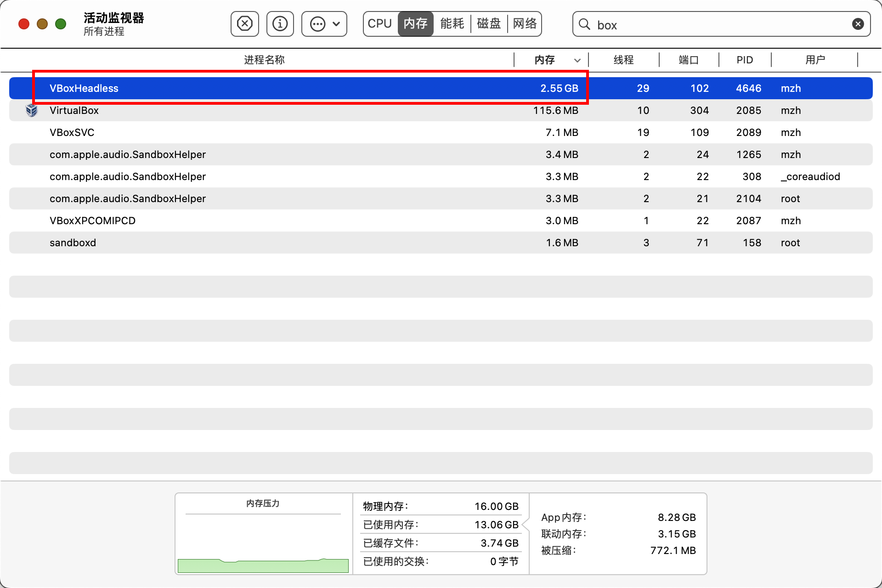Click the 7.1 MB memory value for VBoxSVC
882x588 pixels.
pos(562,132)
